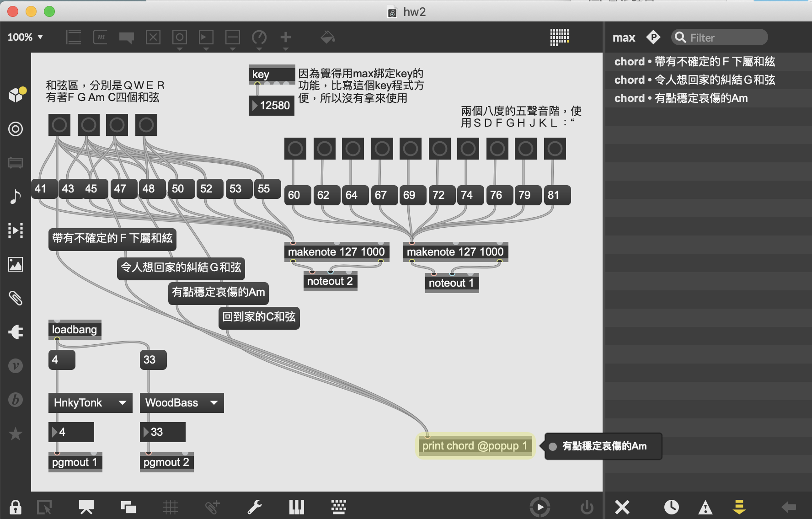Click the loadbang object
The height and width of the screenshot is (519, 812).
pyautogui.click(x=75, y=330)
